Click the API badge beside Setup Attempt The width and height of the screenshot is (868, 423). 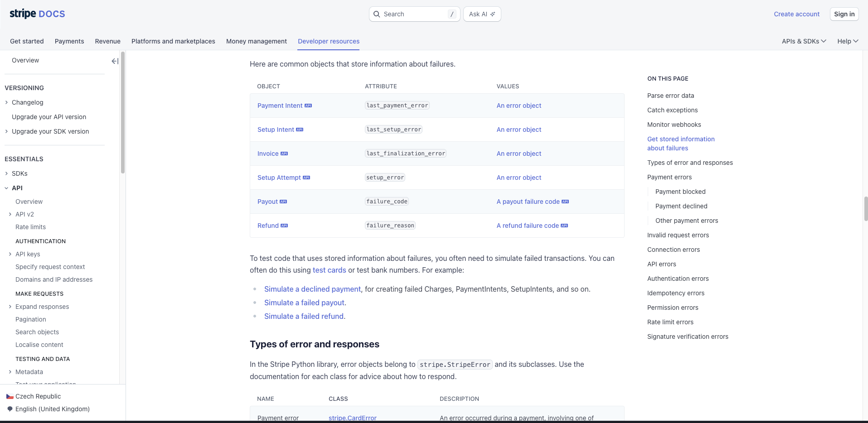click(305, 177)
